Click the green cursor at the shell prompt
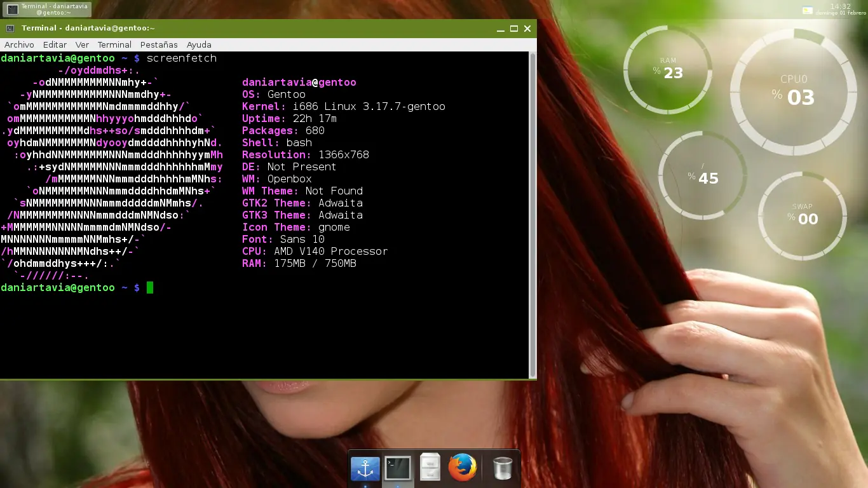 point(150,287)
